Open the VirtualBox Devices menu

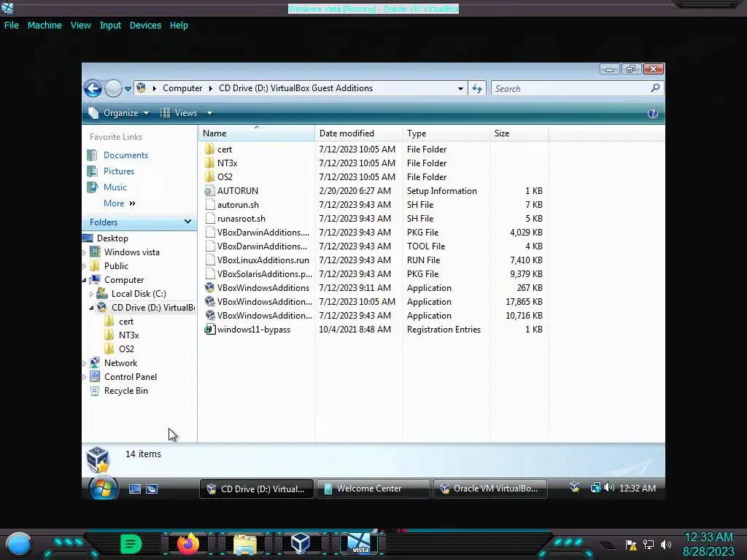[x=145, y=26]
